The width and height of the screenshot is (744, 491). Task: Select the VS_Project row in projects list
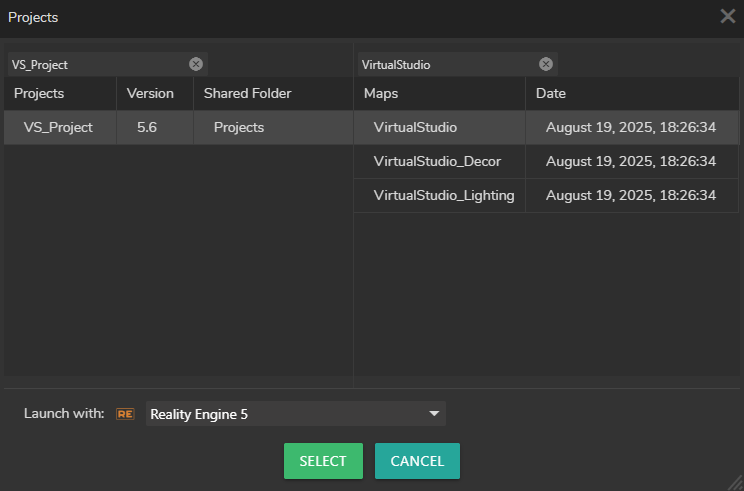(x=58, y=128)
